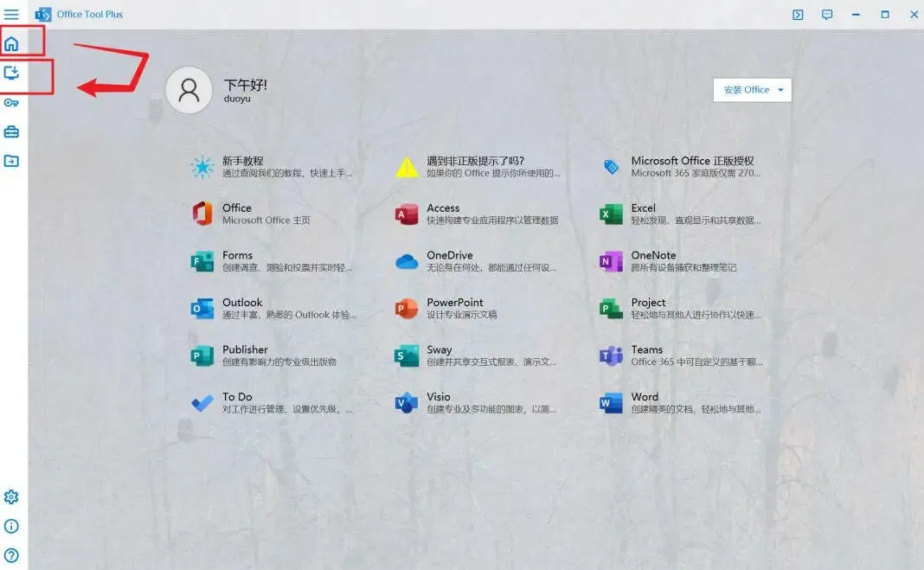
Task: Click the Forms app icon
Action: pyautogui.click(x=202, y=261)
